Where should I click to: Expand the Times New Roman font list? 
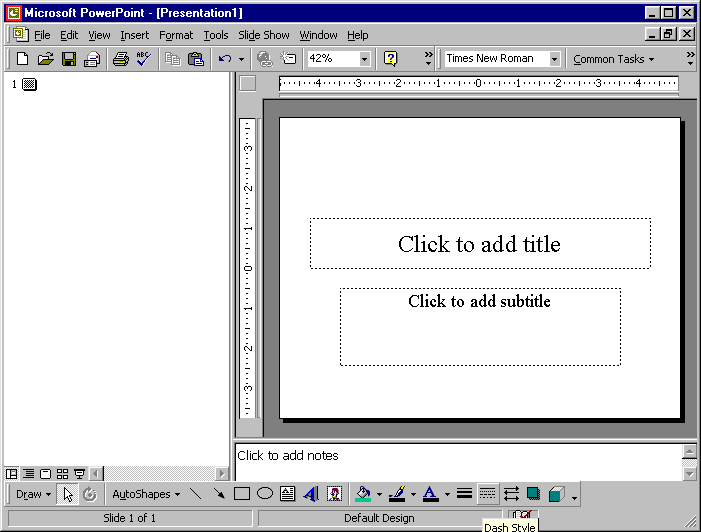554,59
